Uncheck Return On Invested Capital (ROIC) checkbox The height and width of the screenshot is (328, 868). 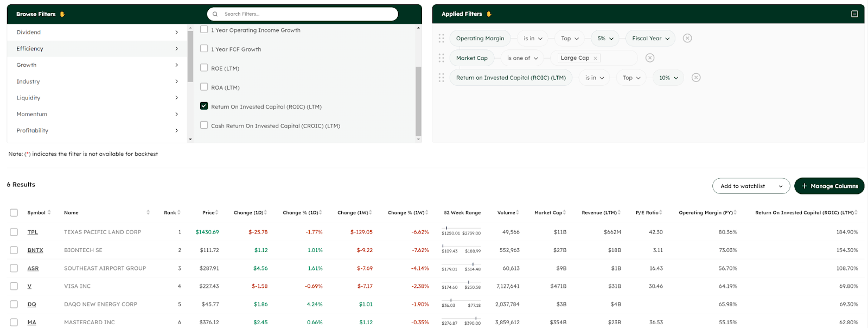point(204,106)
